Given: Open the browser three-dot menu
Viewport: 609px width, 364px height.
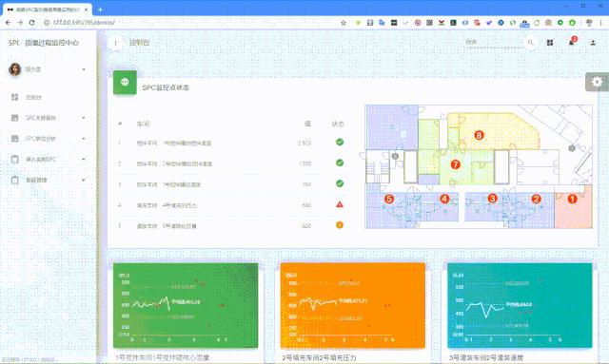Looking at the screenshot, I should [x=600, y=23].
